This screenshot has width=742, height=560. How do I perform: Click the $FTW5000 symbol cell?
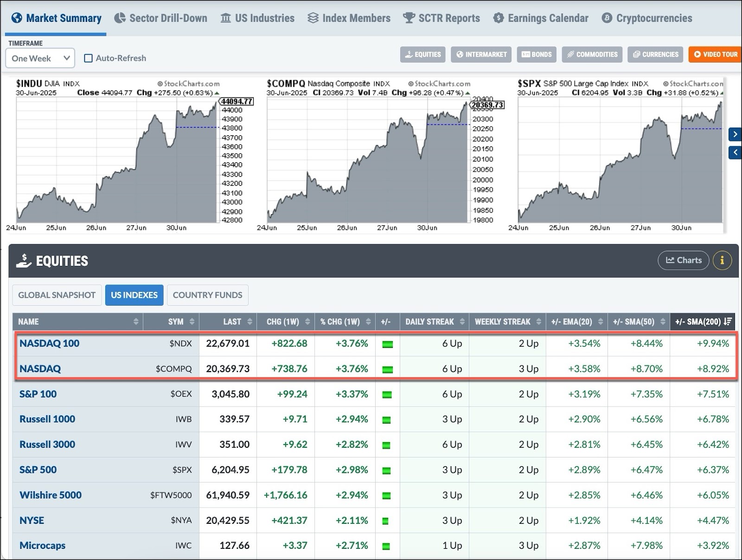(x=171, y=495)
